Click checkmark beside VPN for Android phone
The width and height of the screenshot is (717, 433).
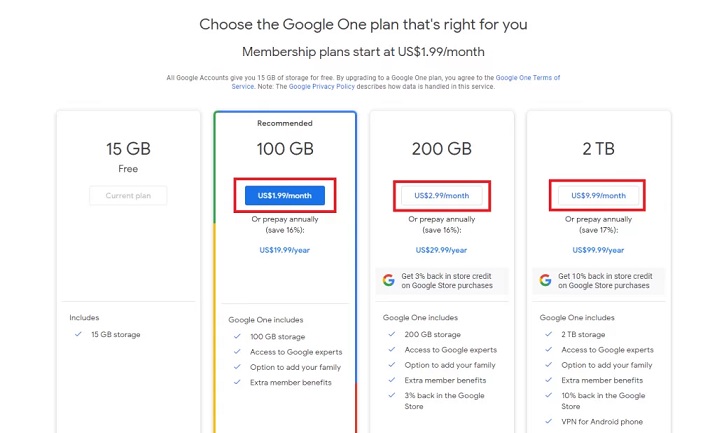point(548,421)
